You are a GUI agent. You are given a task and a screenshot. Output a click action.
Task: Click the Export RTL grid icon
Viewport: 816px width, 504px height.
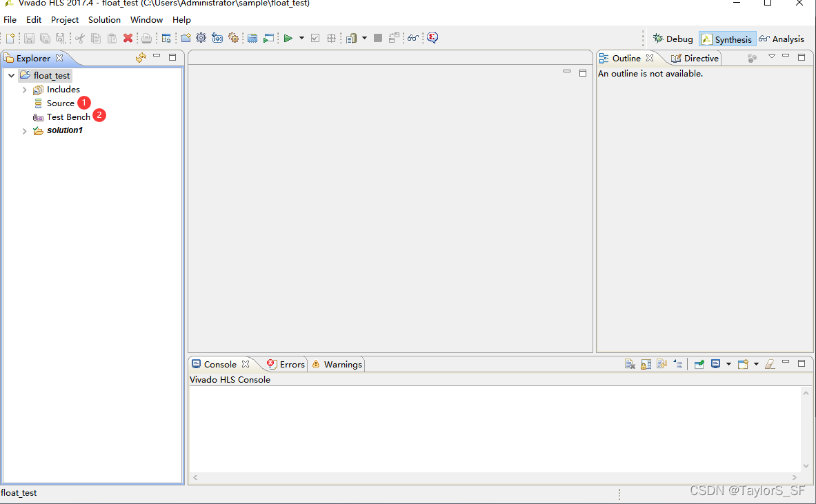(x=332, y=38)
